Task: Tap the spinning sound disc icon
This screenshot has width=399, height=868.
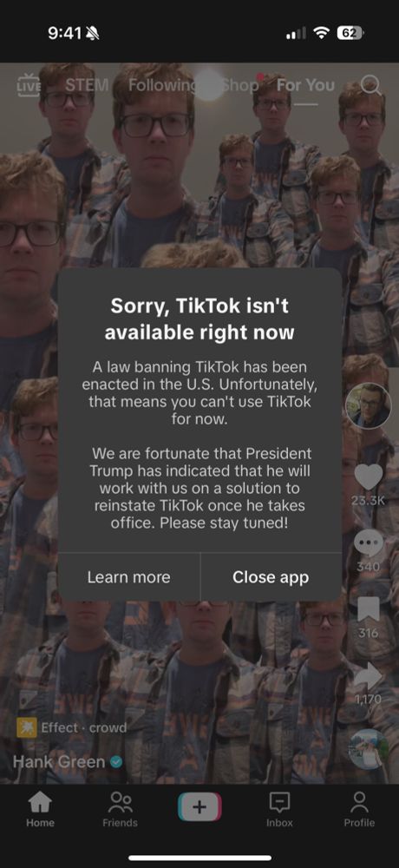Action: pyautogui.click(x=368, y=748)
